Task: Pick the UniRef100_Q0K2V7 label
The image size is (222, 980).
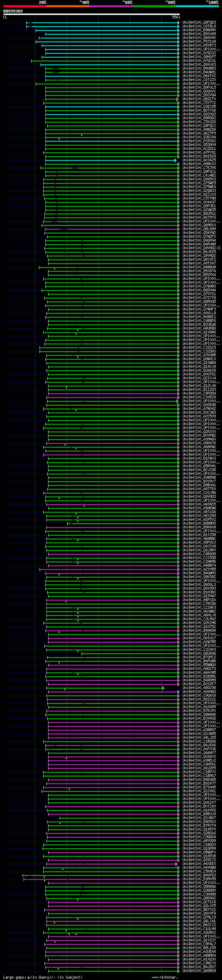Action: (x=199, y=802)
